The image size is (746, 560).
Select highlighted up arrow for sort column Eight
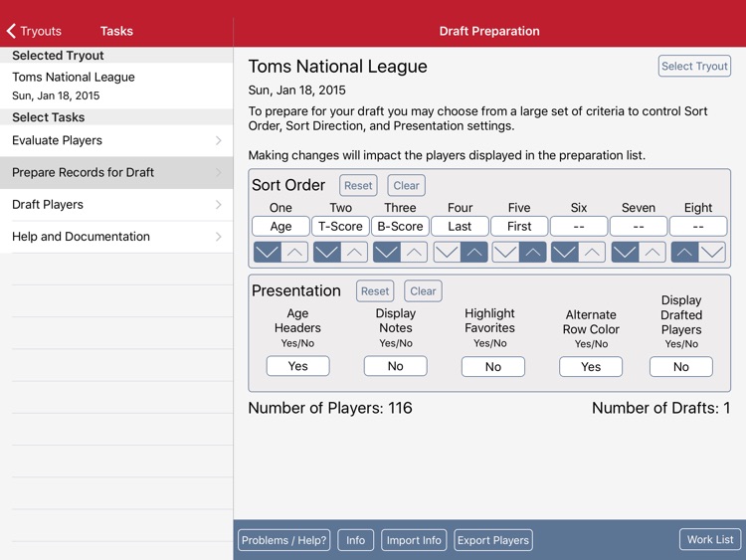684,253
